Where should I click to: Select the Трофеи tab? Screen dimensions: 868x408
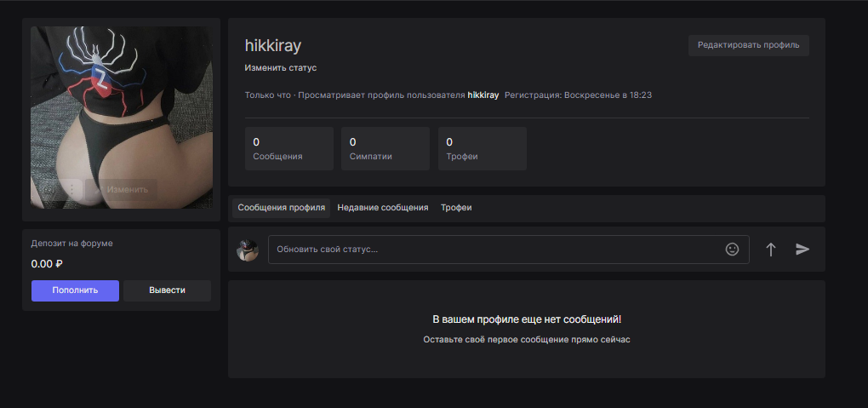coord(456,208)
